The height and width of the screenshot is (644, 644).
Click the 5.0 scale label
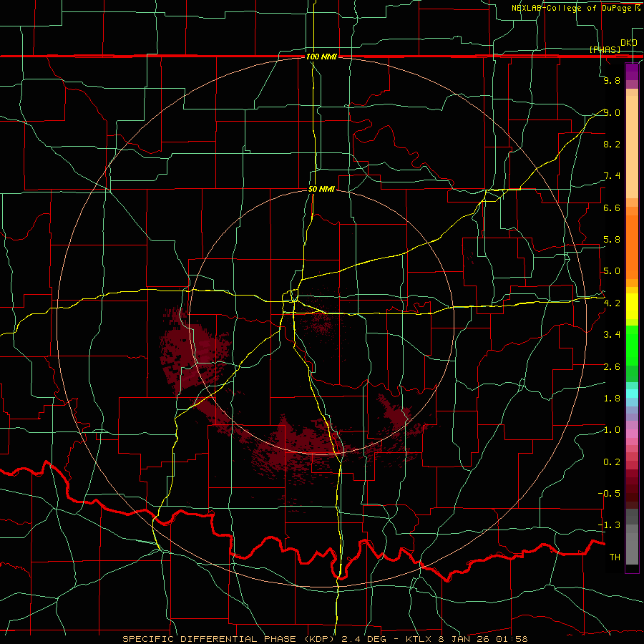[x=612, y=271]
